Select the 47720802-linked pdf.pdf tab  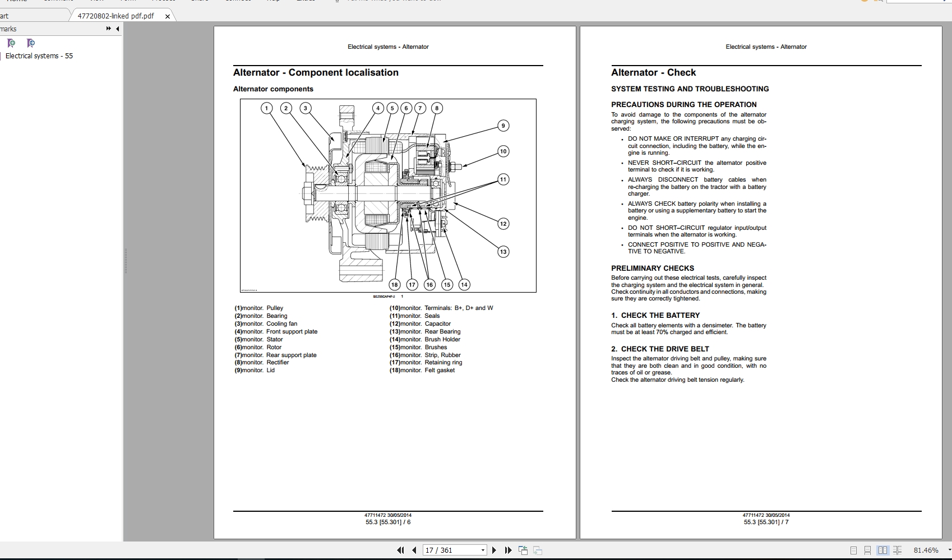click(x=115, y=16)
